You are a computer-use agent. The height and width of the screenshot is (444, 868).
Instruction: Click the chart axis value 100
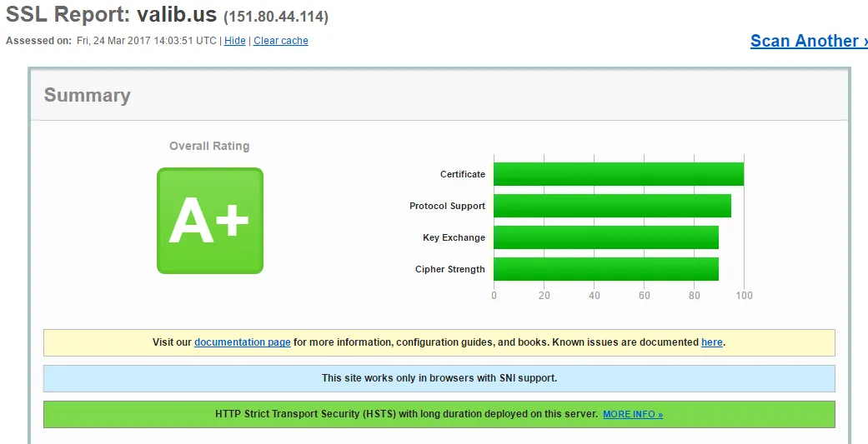(744, 296)
